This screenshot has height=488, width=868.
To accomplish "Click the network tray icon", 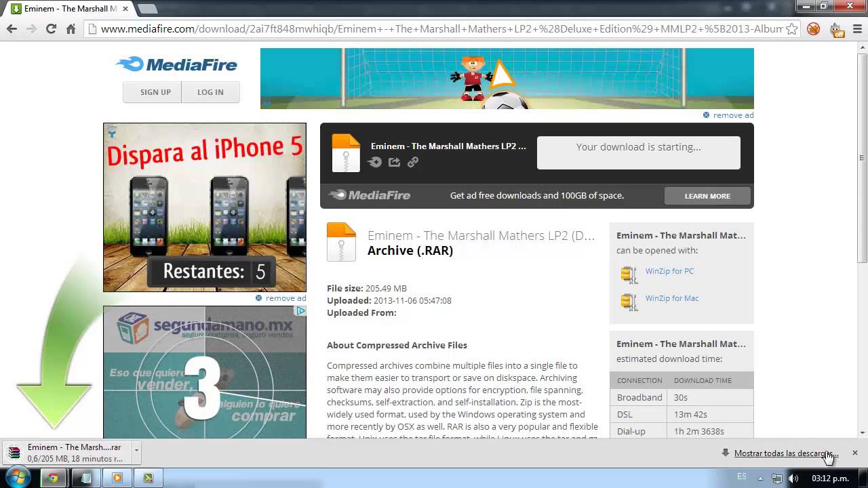I will pos(777,479).
